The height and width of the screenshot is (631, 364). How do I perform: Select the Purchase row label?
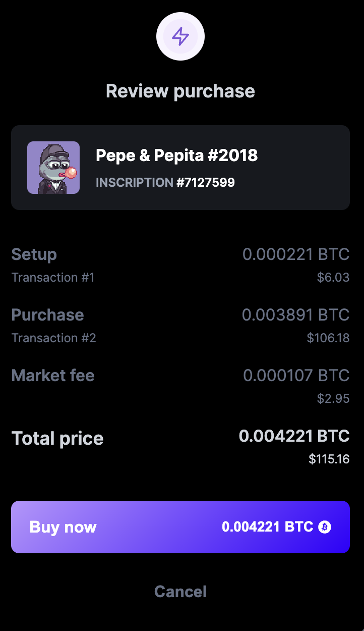[x=47, y=315]
